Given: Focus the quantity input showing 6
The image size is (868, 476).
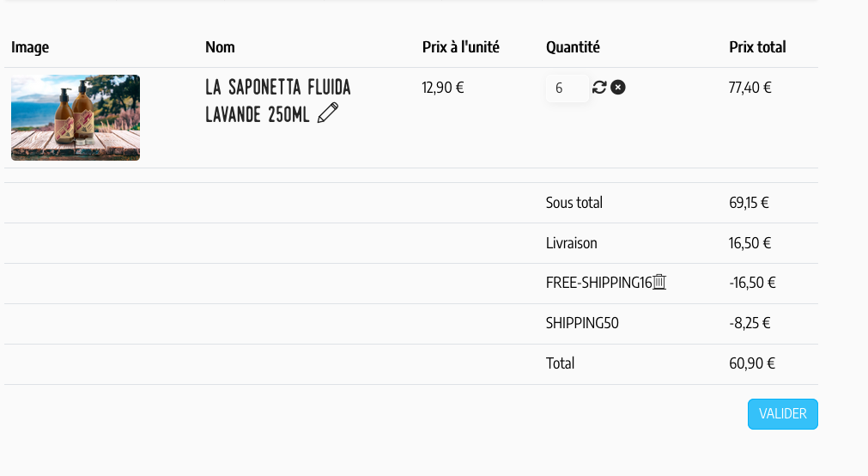Looking at the screenshot, I should click(x=567, y=88).
